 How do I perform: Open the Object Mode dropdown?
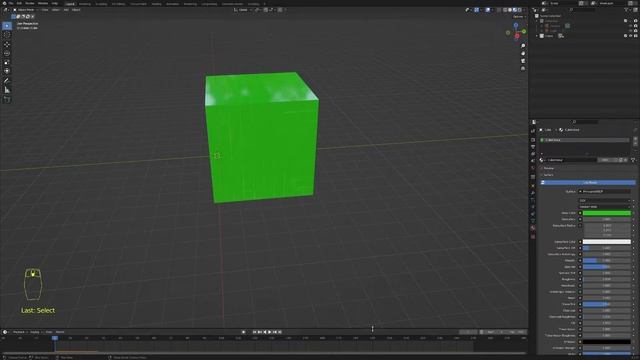pyautogui.click(x=25, y=10)
